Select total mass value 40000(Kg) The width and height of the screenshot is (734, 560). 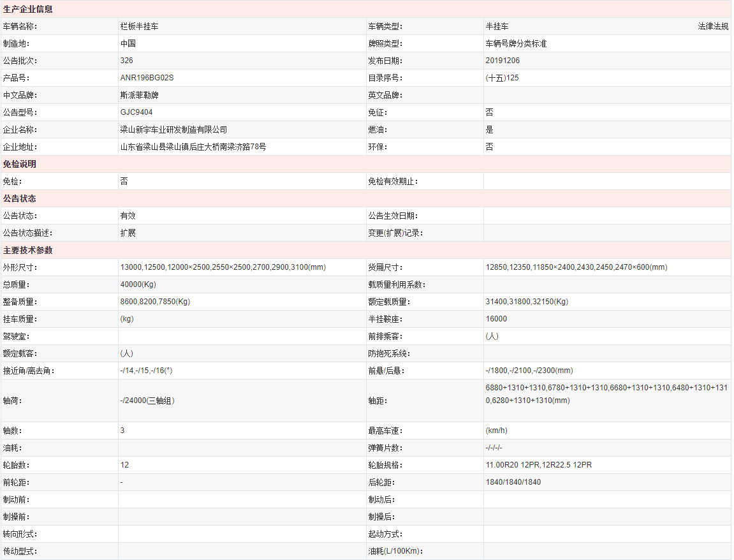(138, 285)
